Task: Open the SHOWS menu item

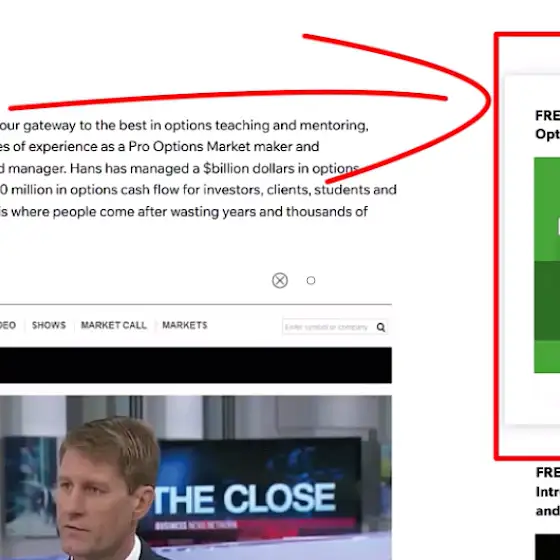Action: [49, 325]
